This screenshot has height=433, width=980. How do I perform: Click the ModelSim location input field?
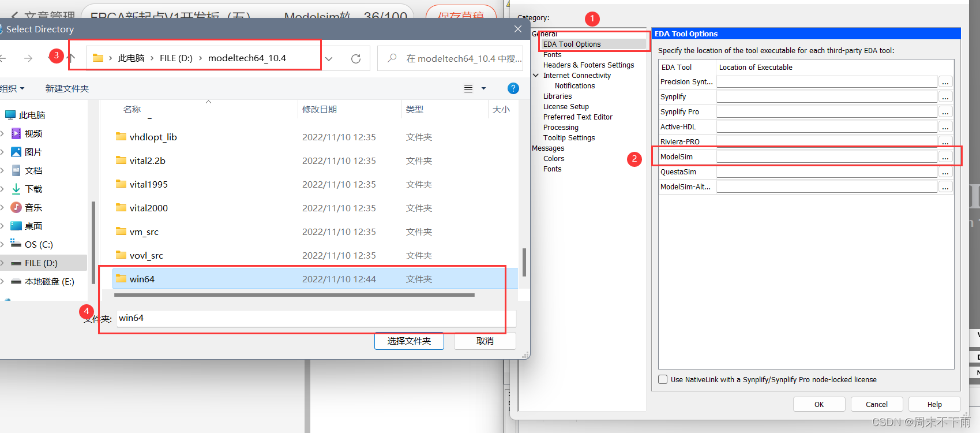pos(827,157)
